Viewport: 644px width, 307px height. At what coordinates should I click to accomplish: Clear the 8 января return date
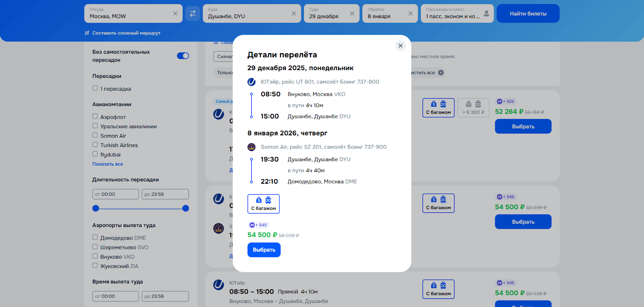tap(411, 13)
